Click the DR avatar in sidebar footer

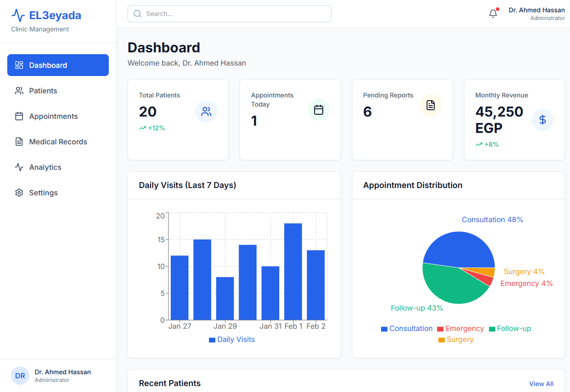click(20, 376)
